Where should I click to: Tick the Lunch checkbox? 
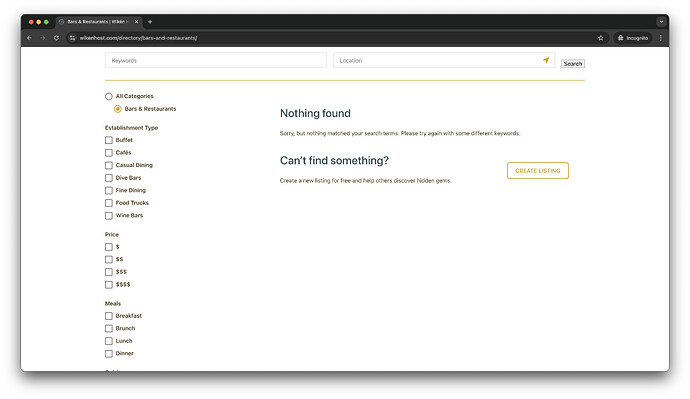[109, 341]
